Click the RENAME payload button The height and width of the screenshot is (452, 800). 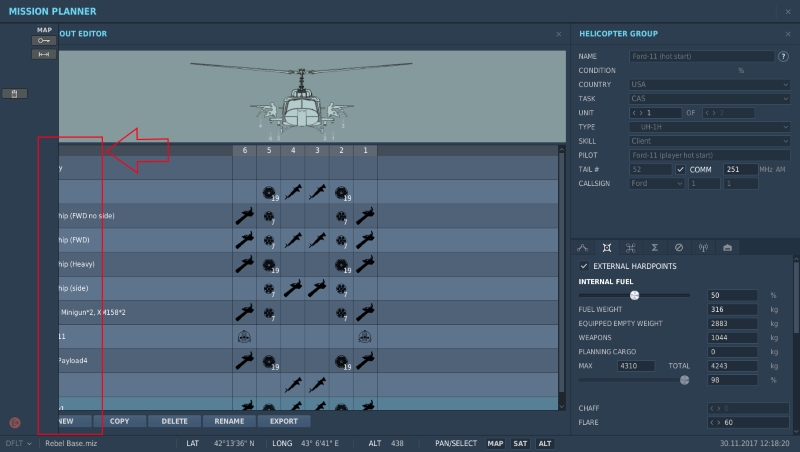point(229,421)
